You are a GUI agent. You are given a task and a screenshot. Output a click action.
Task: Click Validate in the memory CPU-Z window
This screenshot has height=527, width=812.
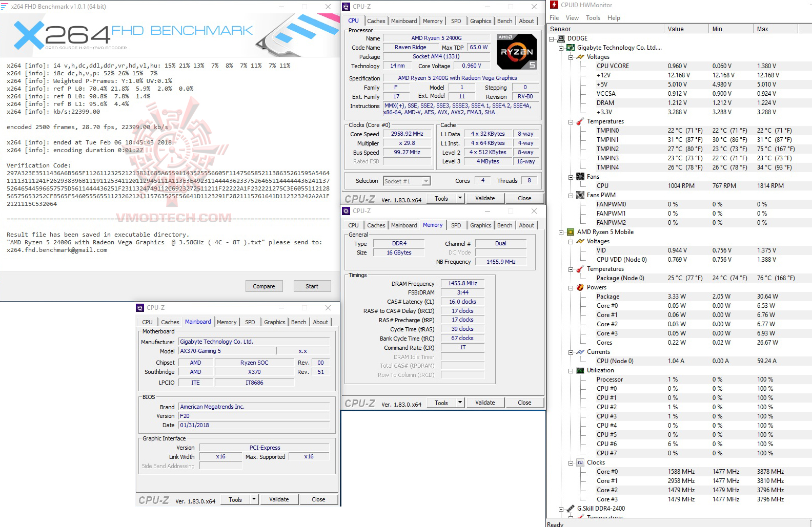pyautogui.click(x=485, y=403)
